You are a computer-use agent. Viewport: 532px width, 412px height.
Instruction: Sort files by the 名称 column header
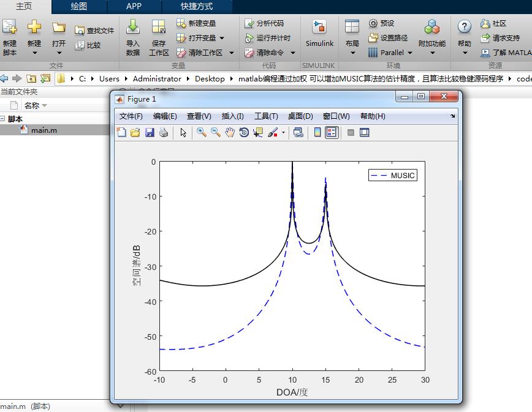pyautogui.click(x=36, y=105)
